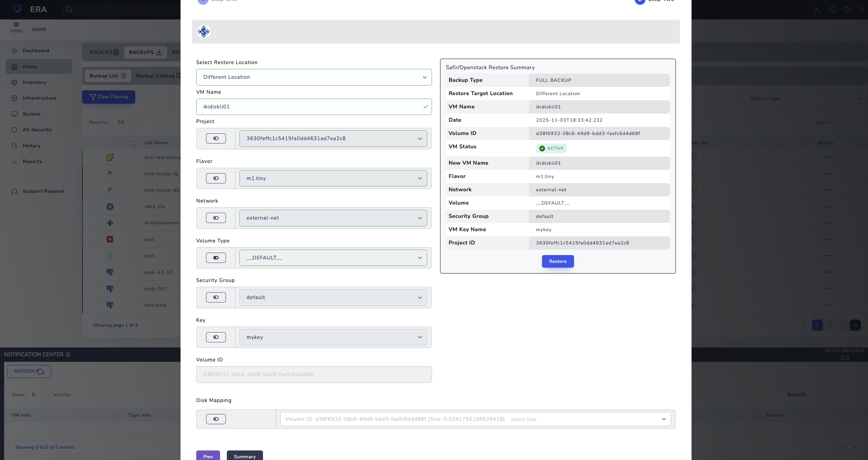Open the Select Restore Location dropdown
The image size is (868, 460).
pyautogui.click(x=314, y=77)
